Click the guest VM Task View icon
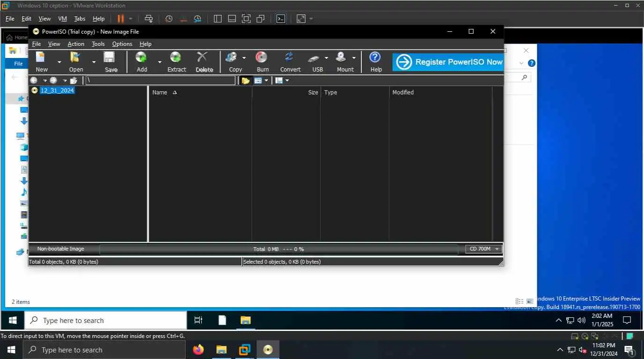The height and width of the screenshot is (359, 644). [198, 320]
